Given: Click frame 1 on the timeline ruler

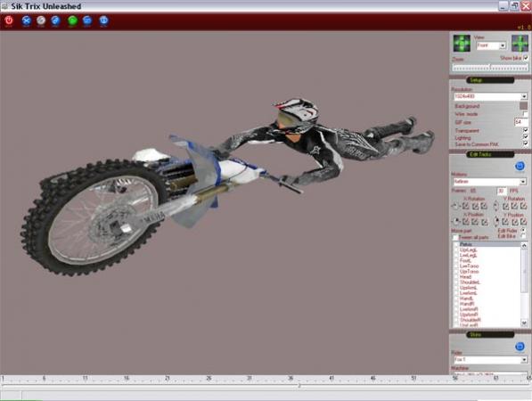Looking at the screenshot, I should click(x=3, y=378).
